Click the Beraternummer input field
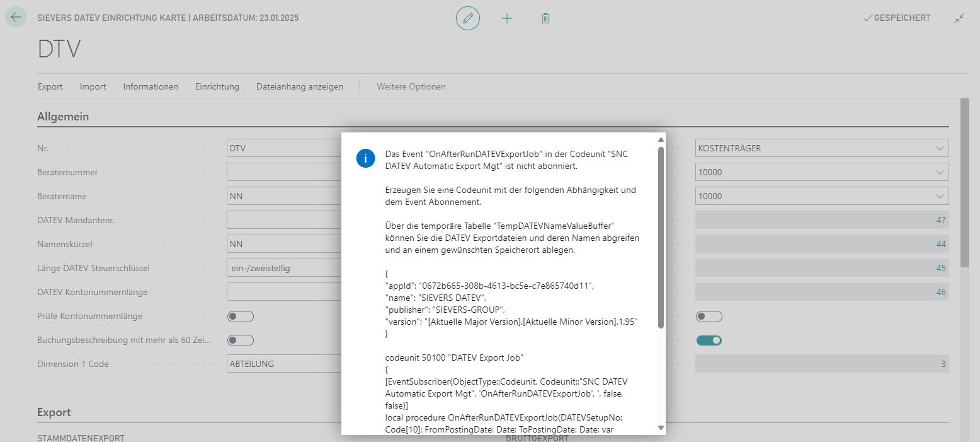The width and height of the screenshot is (980, 442). coord(283,172)
